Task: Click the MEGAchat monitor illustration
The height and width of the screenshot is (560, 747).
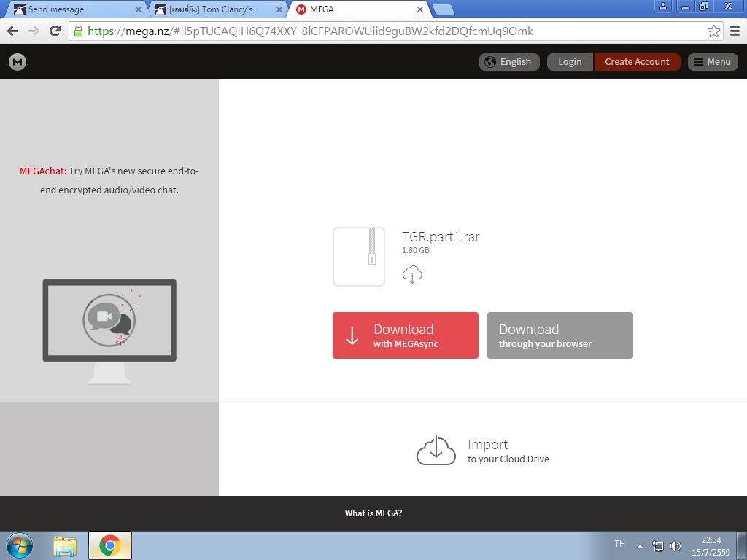Action: tap(109, 332)
